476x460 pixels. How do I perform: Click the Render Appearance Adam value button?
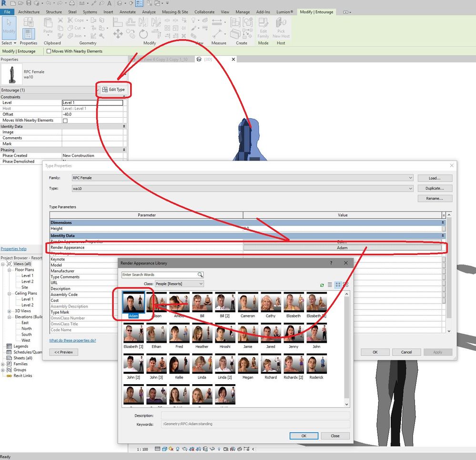(342, 248)
